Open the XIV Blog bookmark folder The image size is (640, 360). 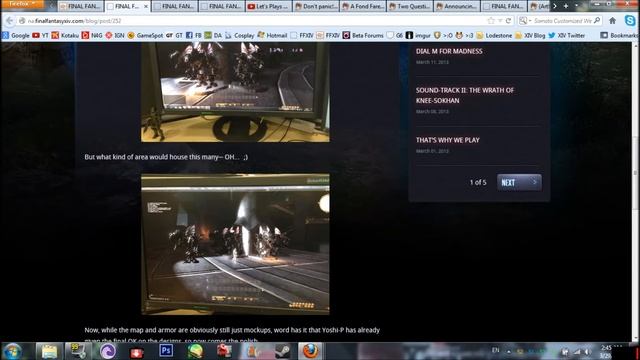point(530,36)
